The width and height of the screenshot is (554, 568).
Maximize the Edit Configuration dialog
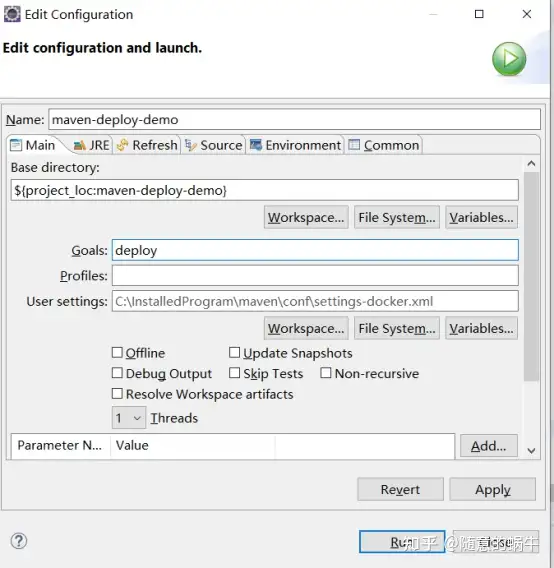(479, 14)
